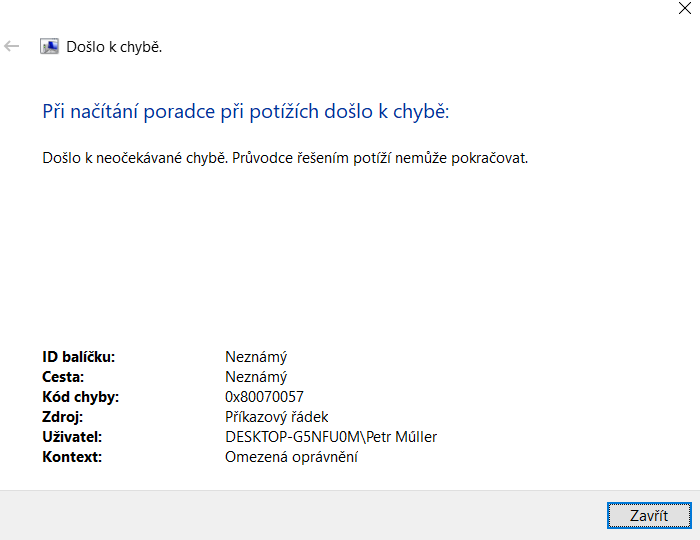The image size is (700, 540).
Task: Click the value 'Omezená oprávnění'
Action: [x=291, y=457]
